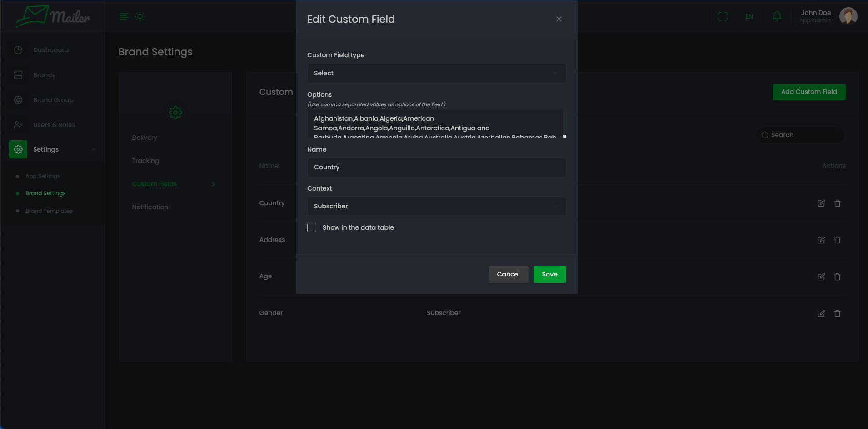Open the Context dropdown showing Subscriber
This screenshot has height=429, width=868.
point(436,207)
